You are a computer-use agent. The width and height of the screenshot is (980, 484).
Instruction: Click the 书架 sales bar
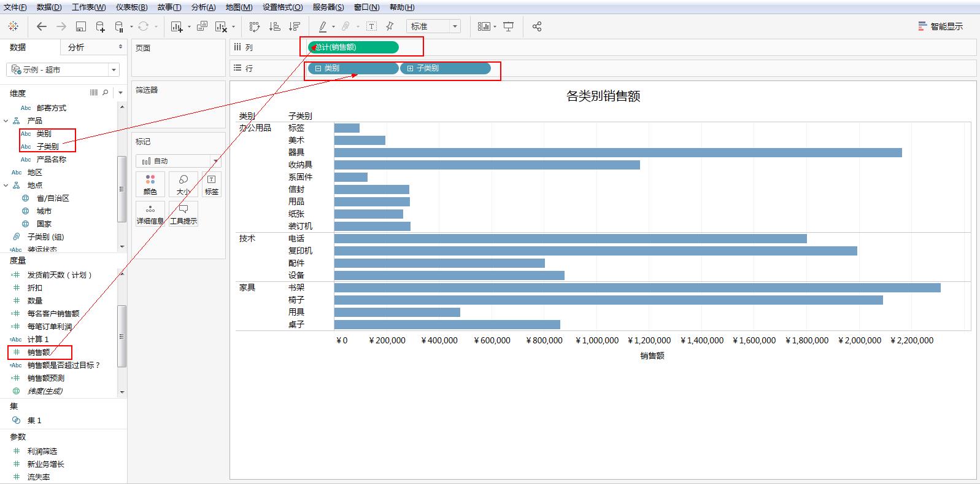tap(638, 287)
